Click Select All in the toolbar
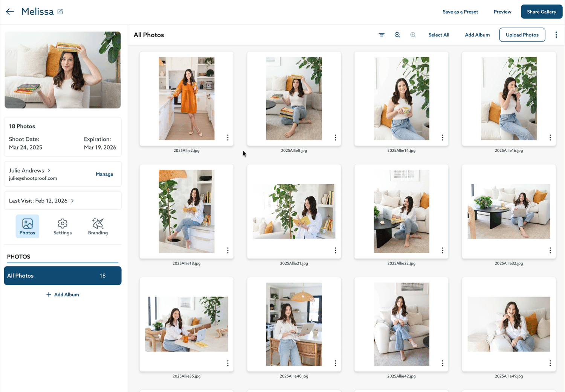Image resolution: width=565 pixels, height=392 pixels. 439,35
